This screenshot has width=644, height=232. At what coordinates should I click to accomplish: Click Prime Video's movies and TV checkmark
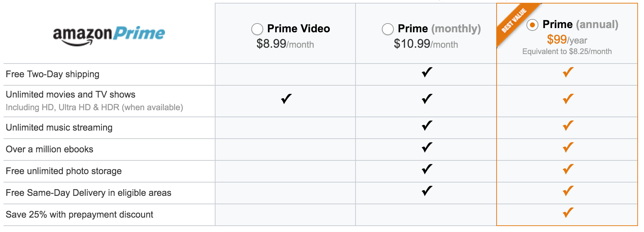click(x=286, y=99)
